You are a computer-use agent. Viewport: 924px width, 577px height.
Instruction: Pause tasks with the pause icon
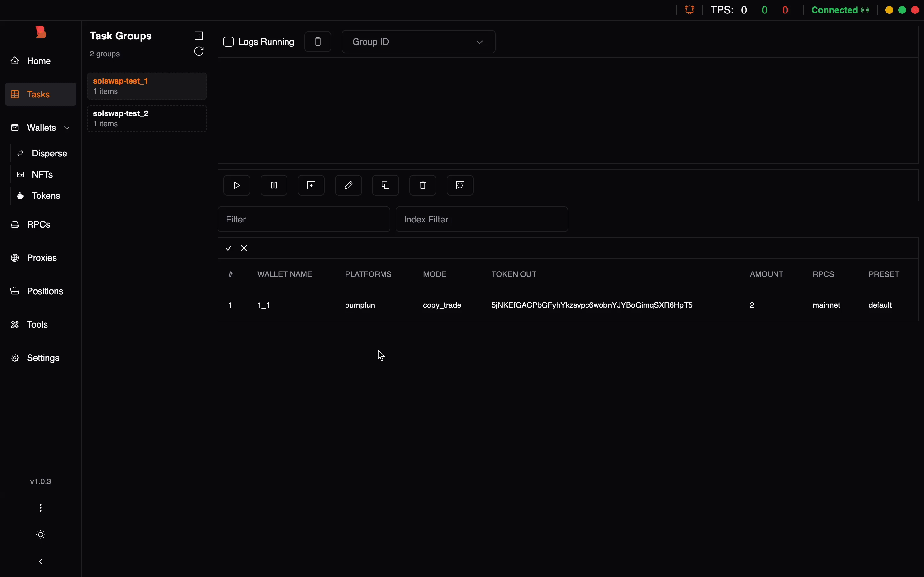(274, 186)
